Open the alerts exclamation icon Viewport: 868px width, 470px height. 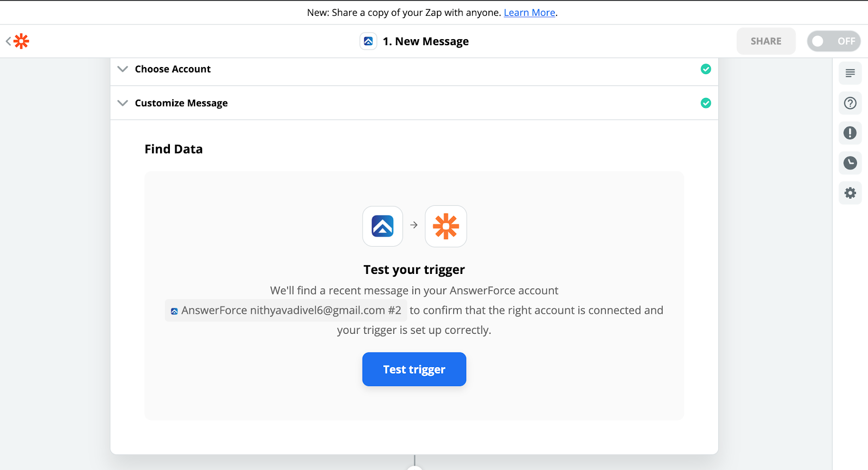(850, 133)
